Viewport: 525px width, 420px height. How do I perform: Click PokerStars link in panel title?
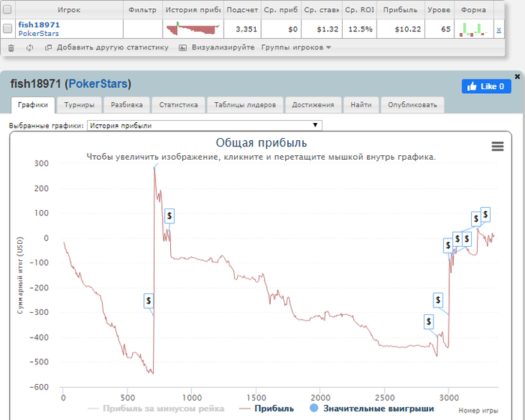click(98, 84)
